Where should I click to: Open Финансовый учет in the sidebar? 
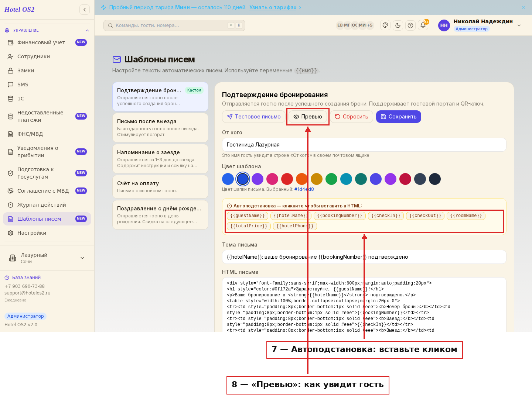tap(47, 42)
